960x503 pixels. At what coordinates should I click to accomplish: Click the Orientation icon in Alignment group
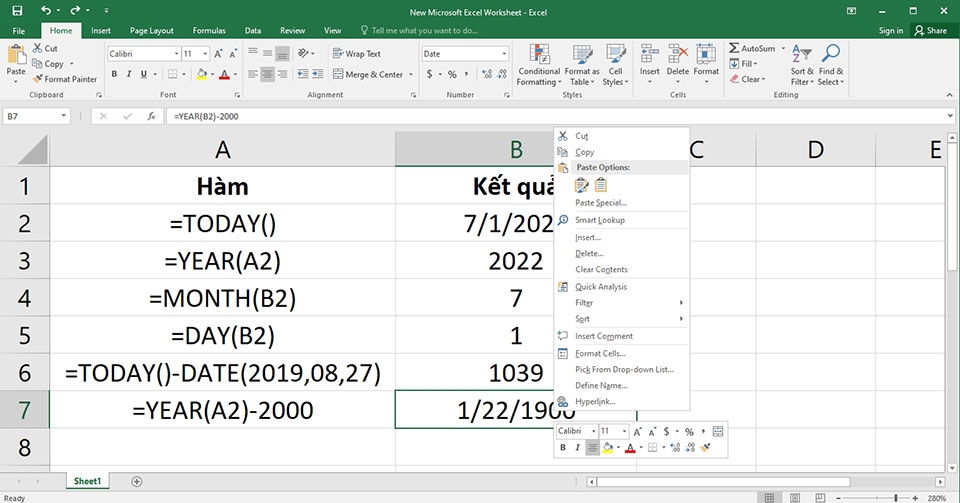coord(303,54)
